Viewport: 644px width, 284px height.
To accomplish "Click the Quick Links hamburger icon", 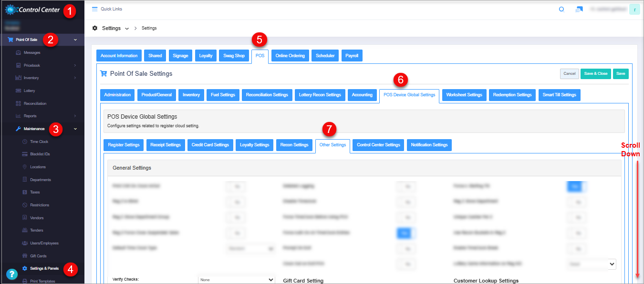I will click(94, 9).
